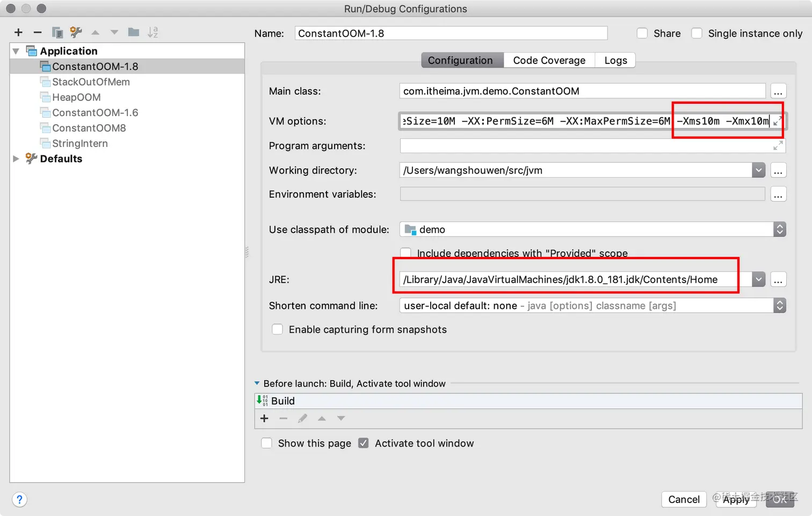Check the Show this page option
The height and width of the screenshot is (516, 812).
pos(266,443)
